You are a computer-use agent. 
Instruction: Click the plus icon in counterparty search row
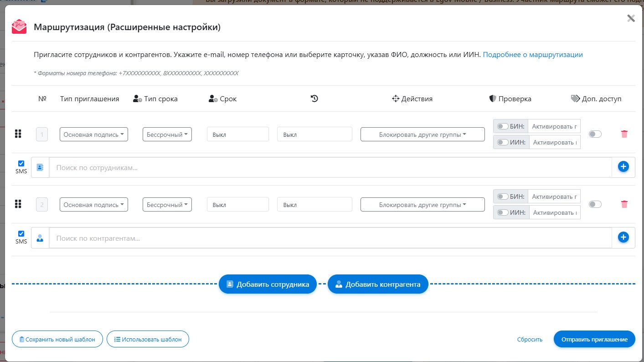623,237
